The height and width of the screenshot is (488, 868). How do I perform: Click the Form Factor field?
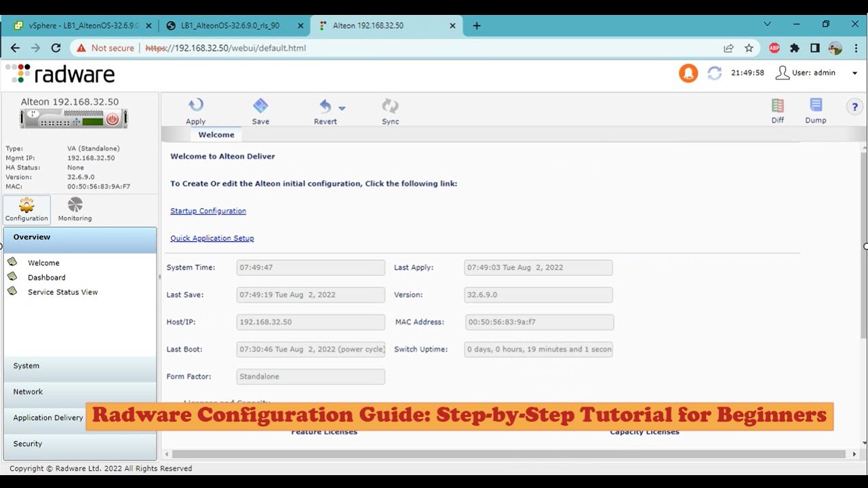[x=311, y=377]
